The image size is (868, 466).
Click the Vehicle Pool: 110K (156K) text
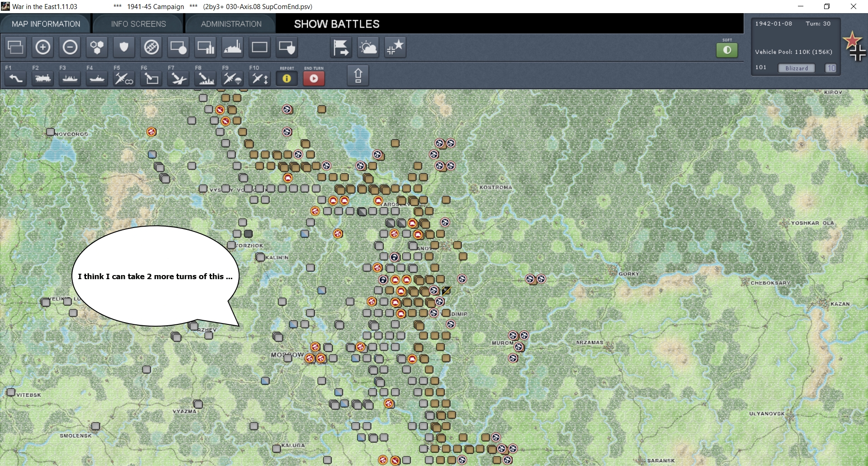(793, 52)
